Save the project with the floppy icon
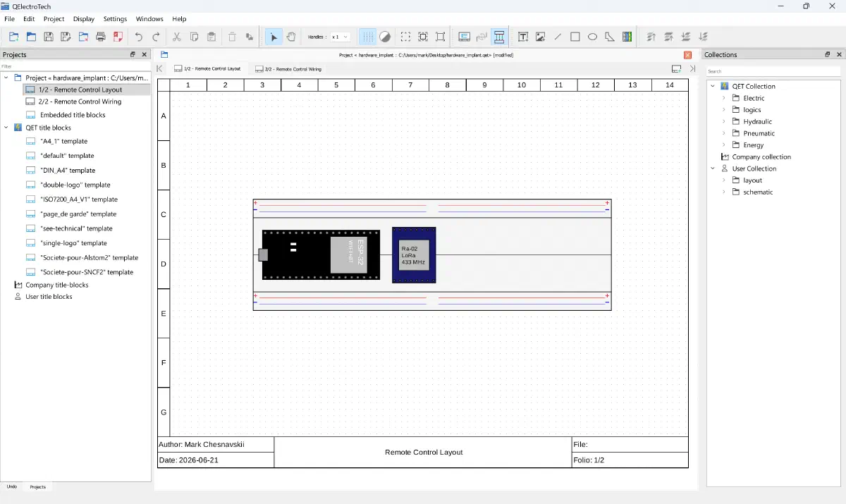Image resolution: width=846 pixels, height=504 pixels. coord(49,37)
